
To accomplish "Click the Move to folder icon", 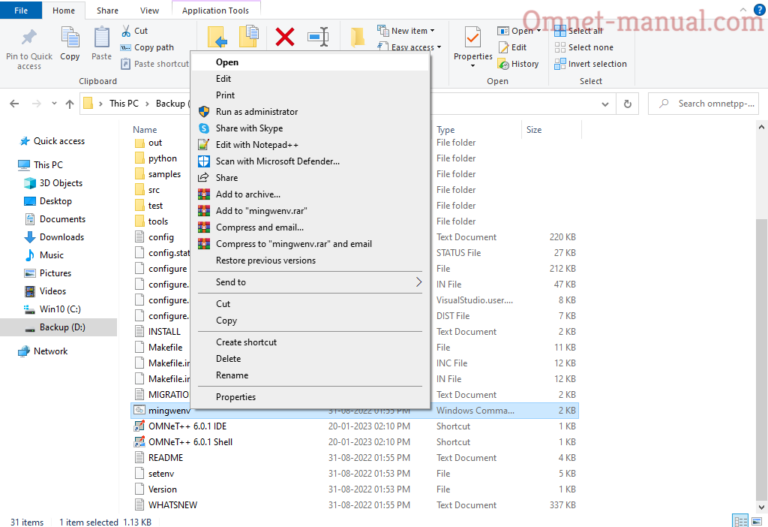I will tap(217, 37).
